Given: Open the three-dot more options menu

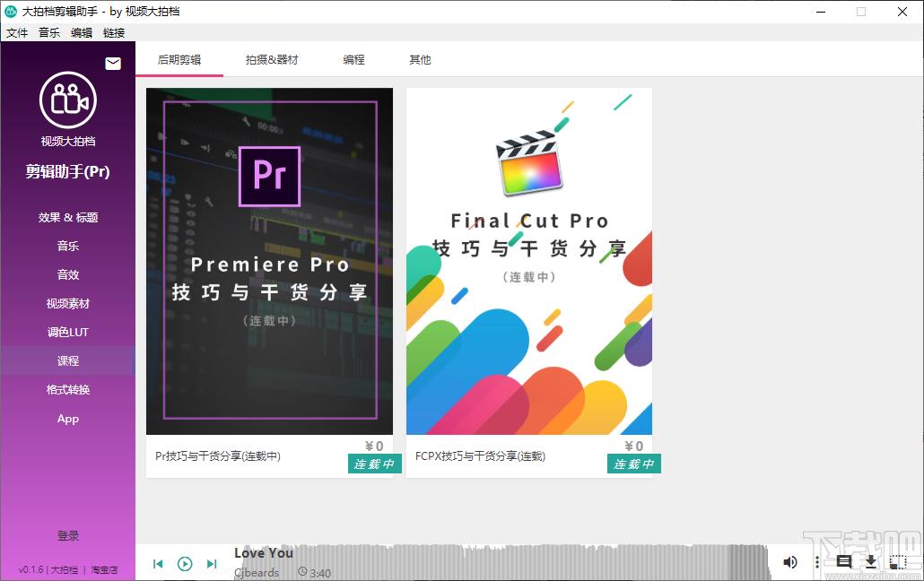Looking at the screenshot, I should click(x=816, y=562).
